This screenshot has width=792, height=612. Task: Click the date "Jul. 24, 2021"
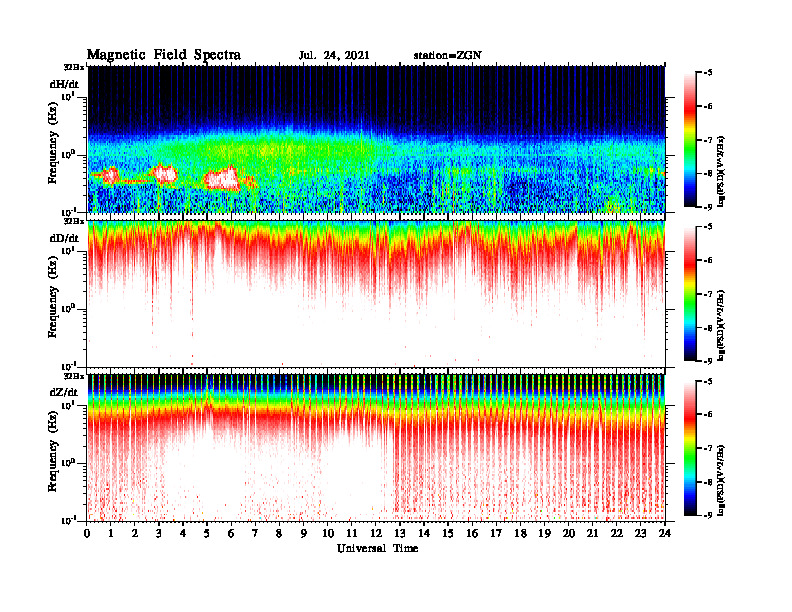[334, 56]
